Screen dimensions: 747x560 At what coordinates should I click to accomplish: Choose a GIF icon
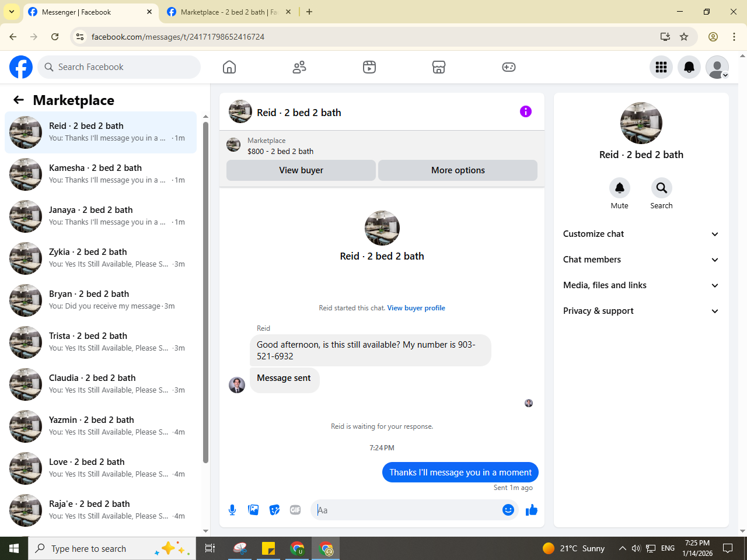(295, 510)
